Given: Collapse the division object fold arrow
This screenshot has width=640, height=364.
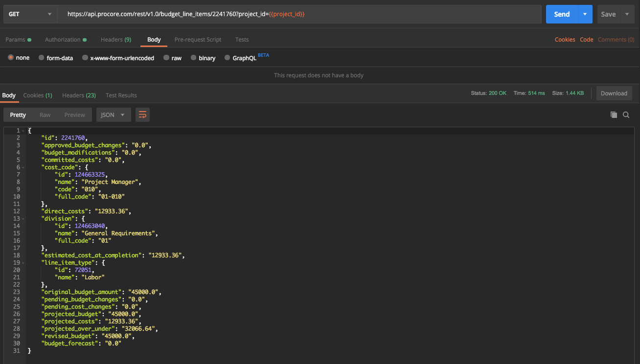Looking at the screenshot, I should [23, 219].
